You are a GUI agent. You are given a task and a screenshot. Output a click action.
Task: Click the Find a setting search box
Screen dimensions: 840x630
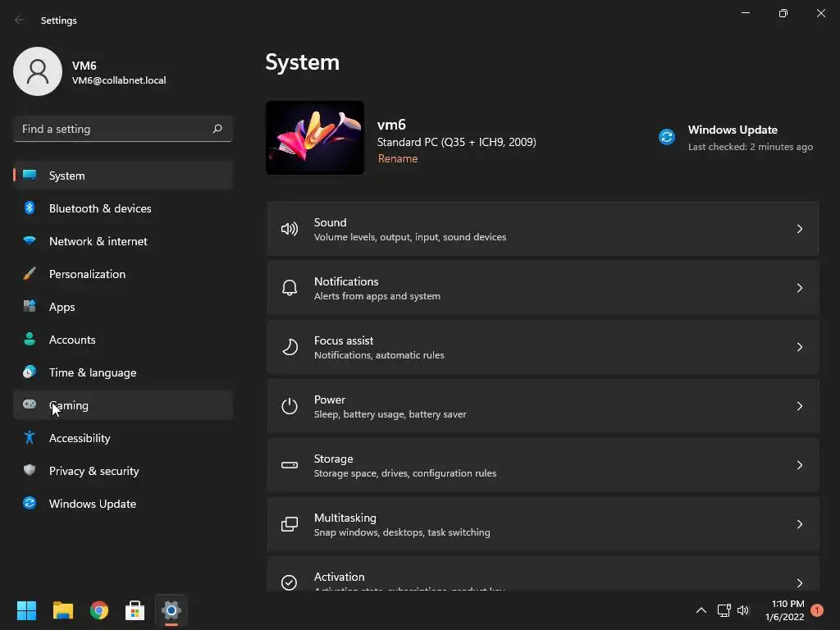coord(123,129)
